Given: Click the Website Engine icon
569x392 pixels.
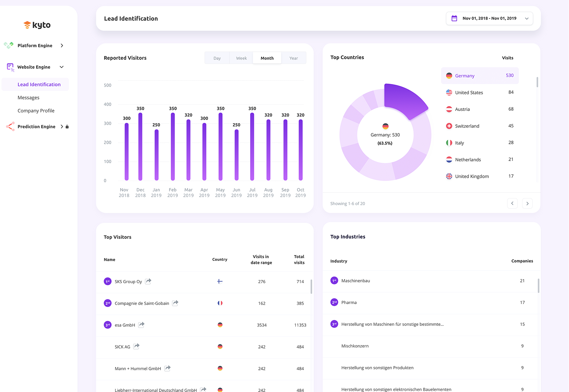Looking at the screenshot, I should click(x=11, y=67).
